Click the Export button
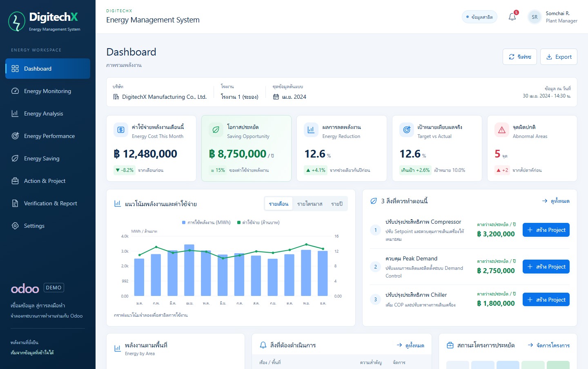This screenshot has height=369, width=588. point(559,57)
